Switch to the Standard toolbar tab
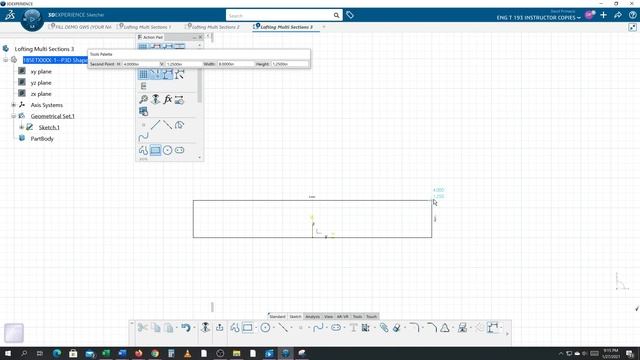Viewport: 640px width, 360px height. click(x=277, y=316)
